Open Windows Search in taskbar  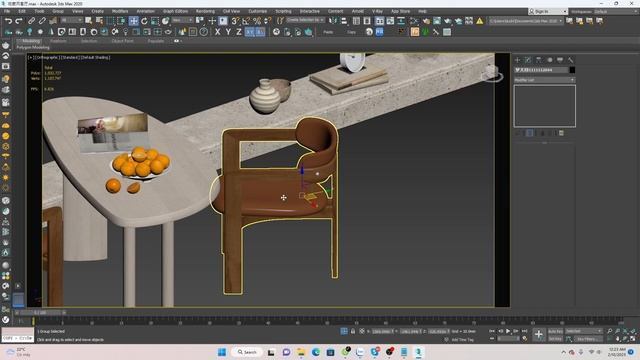(x=247, y=352)
